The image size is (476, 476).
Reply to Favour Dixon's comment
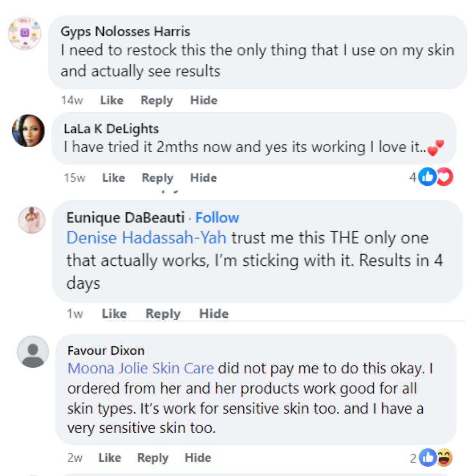154,458
